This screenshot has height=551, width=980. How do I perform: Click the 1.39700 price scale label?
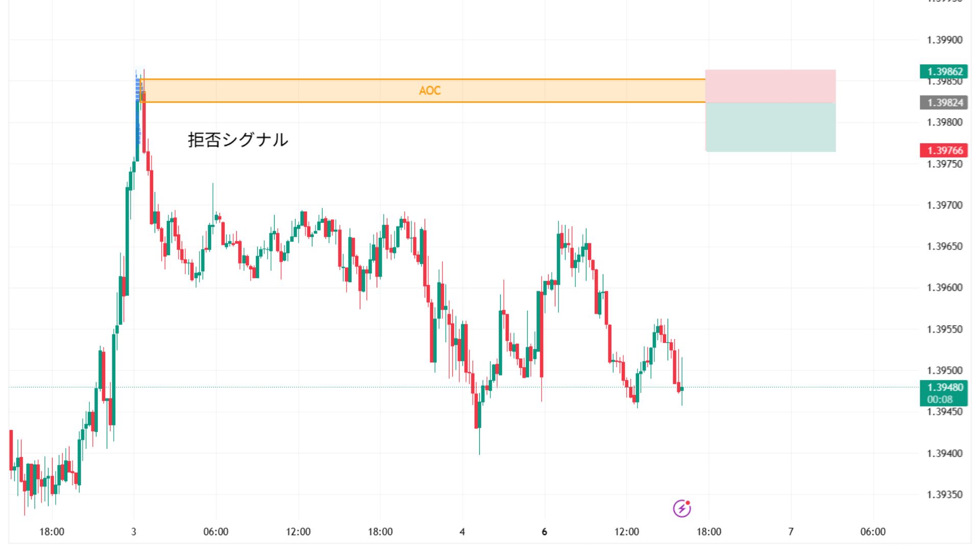[944, 205]
